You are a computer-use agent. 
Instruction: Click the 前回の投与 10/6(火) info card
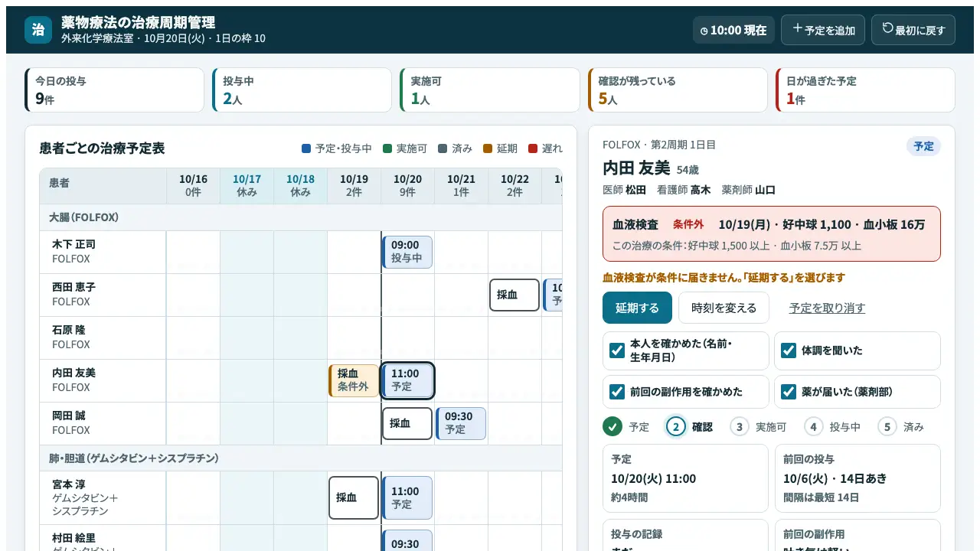857,478
